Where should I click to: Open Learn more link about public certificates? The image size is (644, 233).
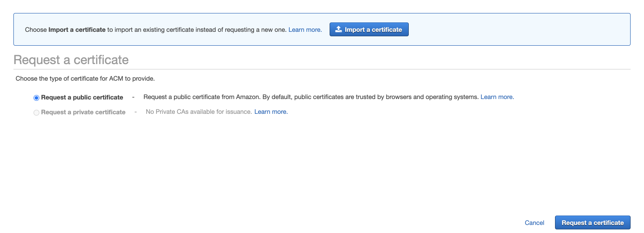tap(497, 97)
